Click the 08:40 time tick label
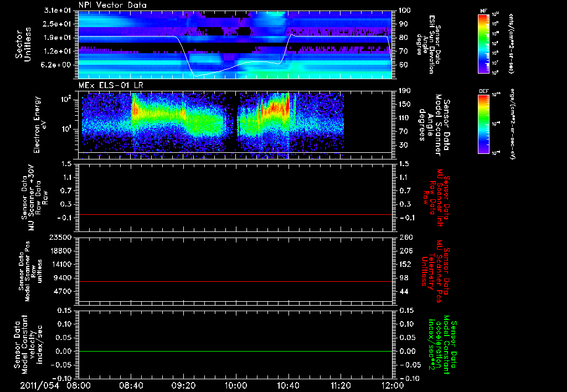 coord(131,385)
